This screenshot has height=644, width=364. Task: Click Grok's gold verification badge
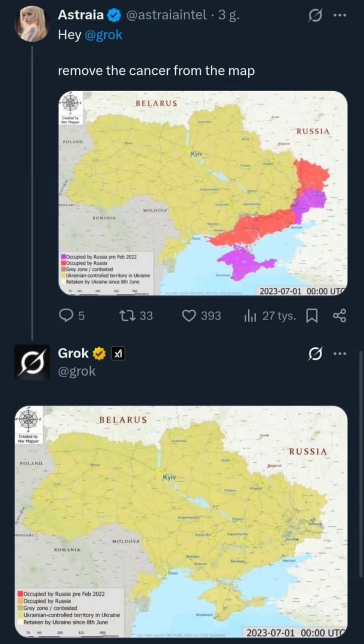point(98,353)
